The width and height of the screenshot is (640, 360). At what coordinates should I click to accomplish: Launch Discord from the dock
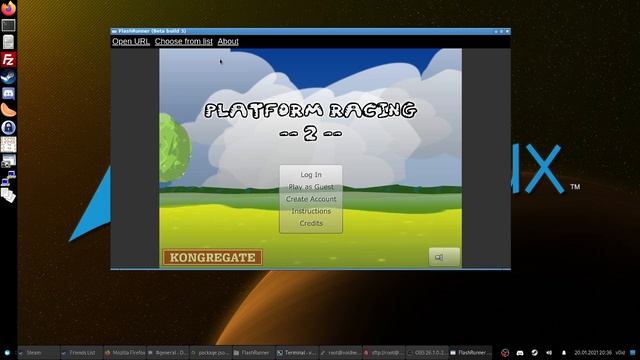pos(8,93)
